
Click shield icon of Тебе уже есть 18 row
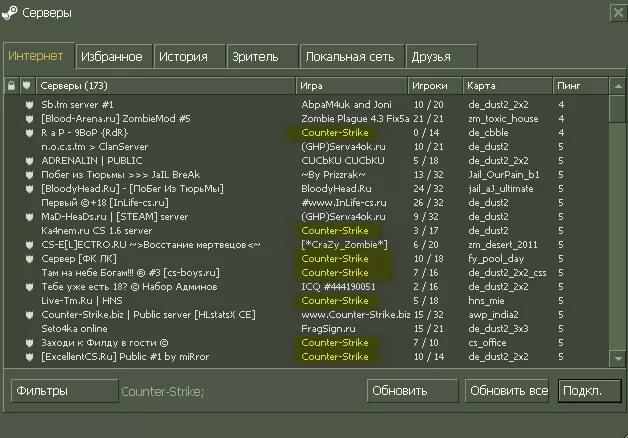coord(29,287)
